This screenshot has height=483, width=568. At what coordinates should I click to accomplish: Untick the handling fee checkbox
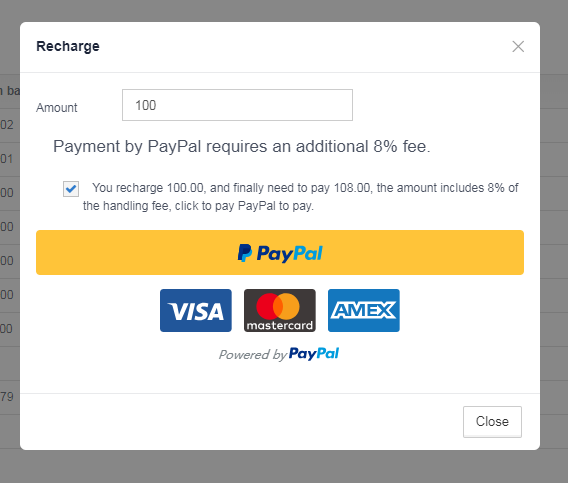[71, 189]
